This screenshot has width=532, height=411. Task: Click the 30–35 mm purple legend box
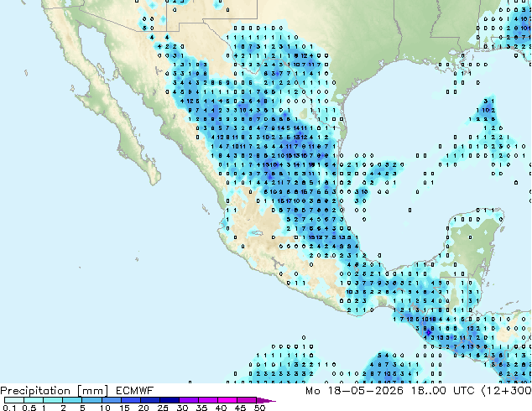click(x=189, y=400)
